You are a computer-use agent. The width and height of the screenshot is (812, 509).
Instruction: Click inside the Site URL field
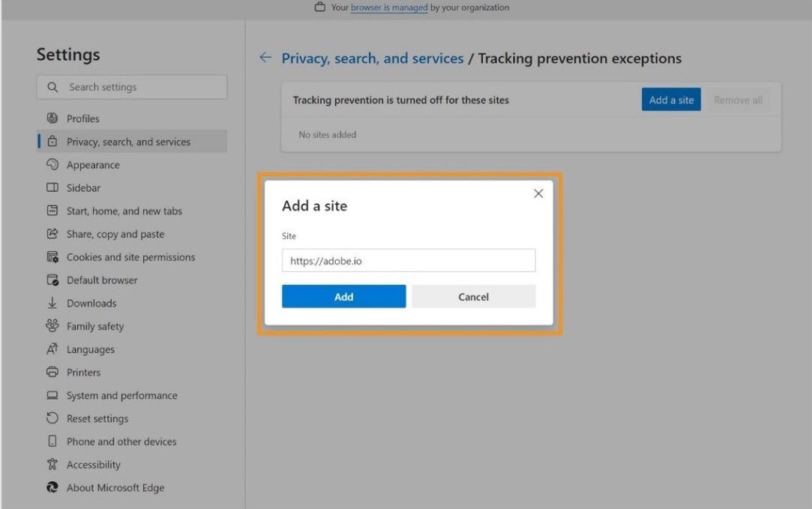pyautogui.click(x=408, y=260)
